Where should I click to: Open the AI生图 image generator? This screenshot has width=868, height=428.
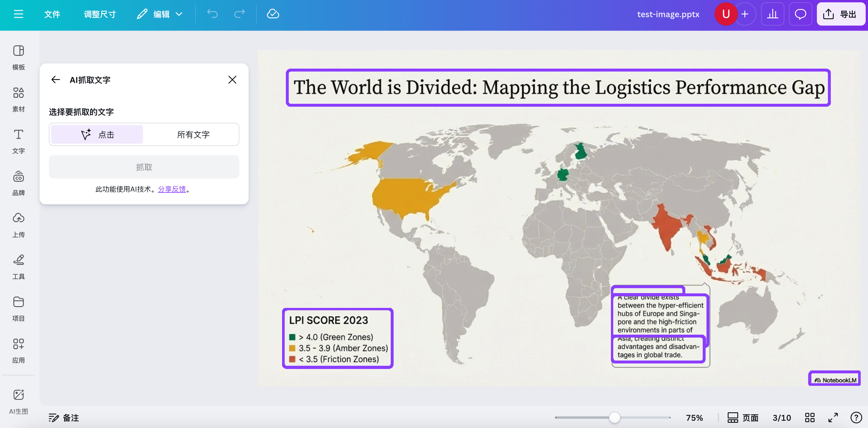(x=19, y=401)
